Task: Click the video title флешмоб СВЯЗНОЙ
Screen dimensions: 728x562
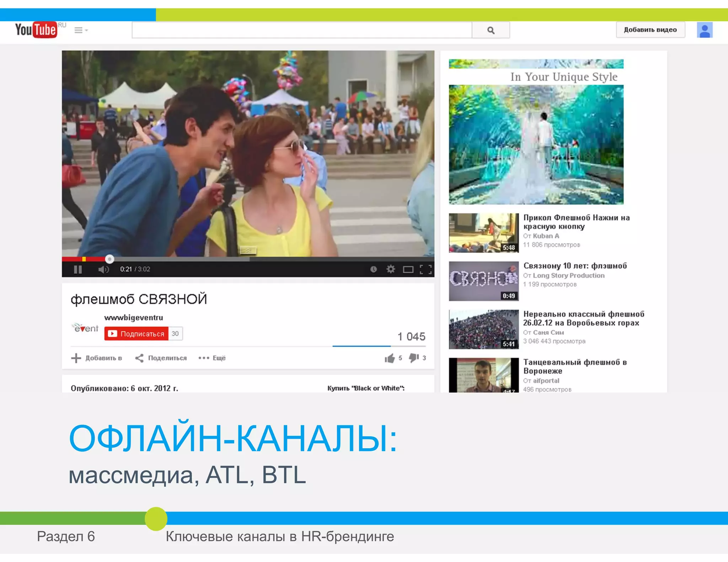Action: [139, 299]
